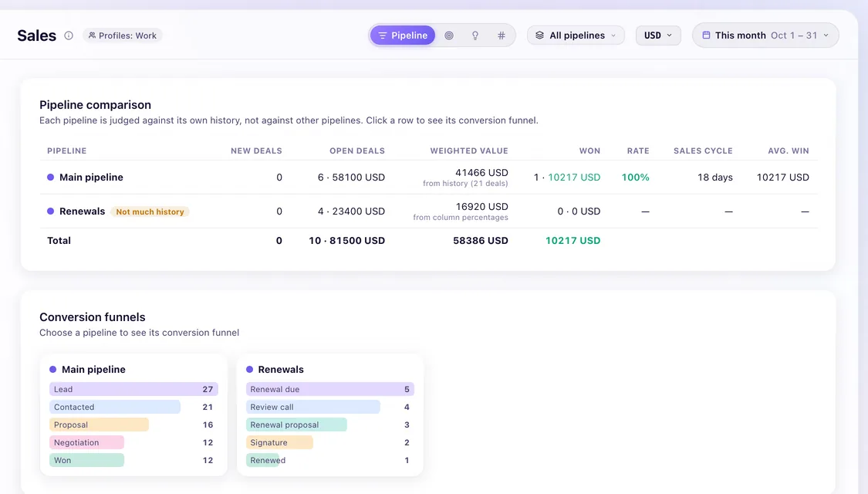Image resolution: width=868 pixels, height=494 pixels.
Task: Click the Main pipeline won value 10217 USD
Action: tap(574, 178)
